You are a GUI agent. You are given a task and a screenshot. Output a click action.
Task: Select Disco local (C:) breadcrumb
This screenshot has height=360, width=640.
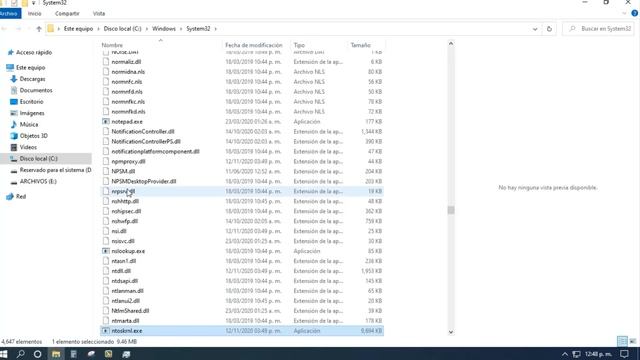pos(122,29)
